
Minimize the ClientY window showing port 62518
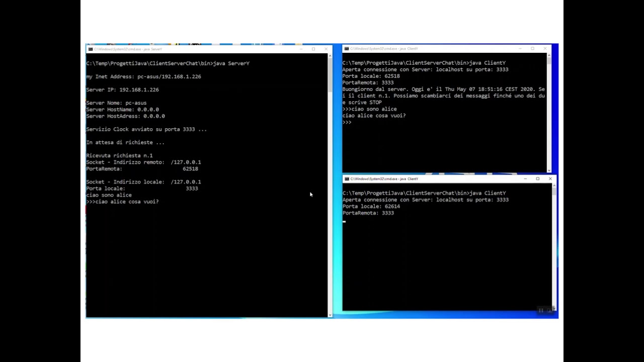point(520,49)
